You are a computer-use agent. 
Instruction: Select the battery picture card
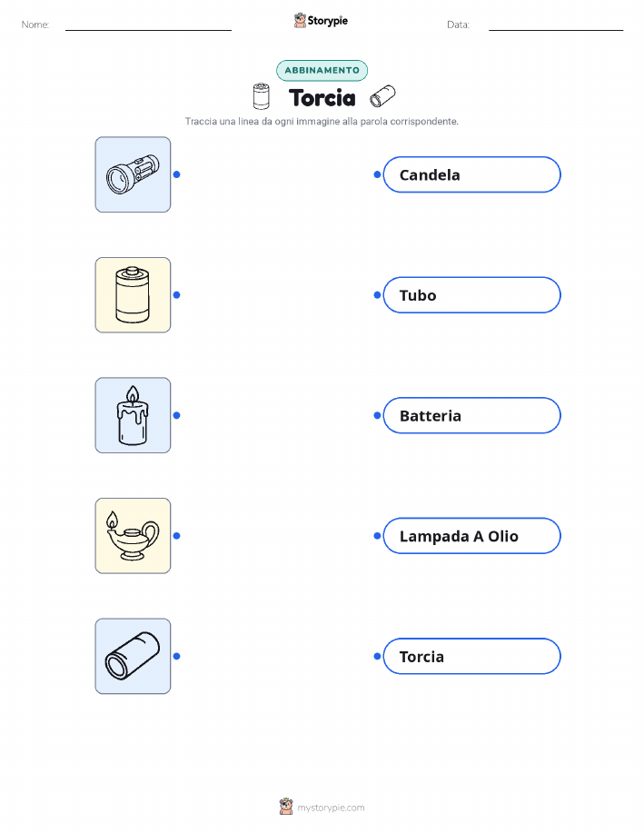point(133,295)
